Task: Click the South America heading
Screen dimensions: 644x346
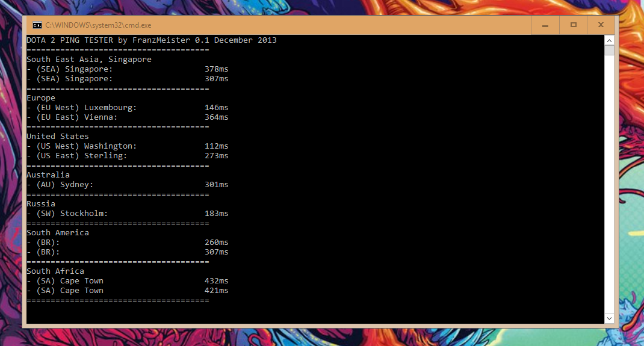Action: (58, 233)
